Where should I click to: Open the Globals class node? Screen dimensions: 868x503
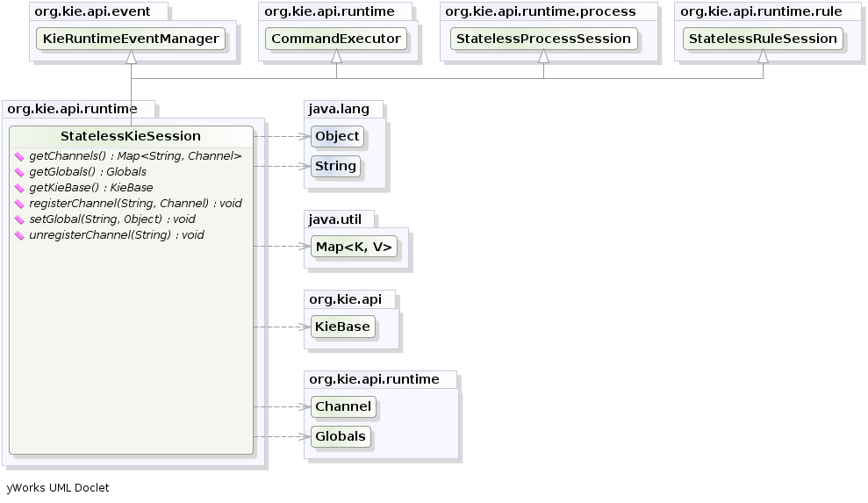click(341, 436)
